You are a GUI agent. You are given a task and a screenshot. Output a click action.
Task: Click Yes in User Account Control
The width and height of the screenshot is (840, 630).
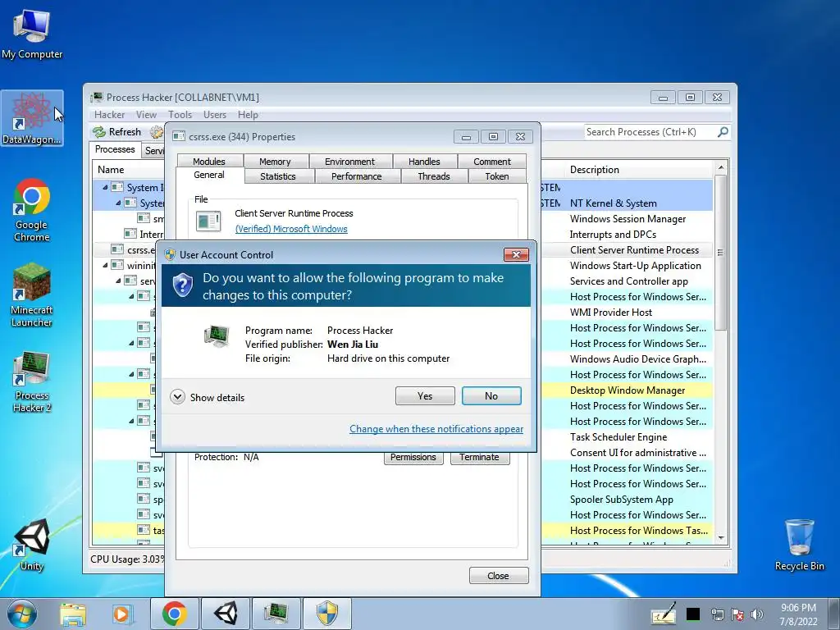pos(425,396)
